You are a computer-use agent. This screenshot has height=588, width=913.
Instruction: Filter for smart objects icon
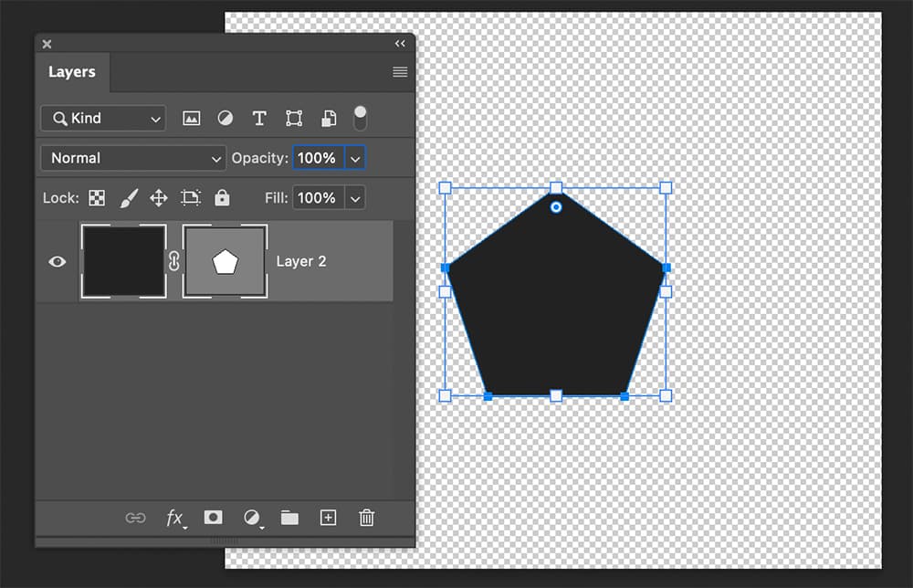click(x=329, y=118)
